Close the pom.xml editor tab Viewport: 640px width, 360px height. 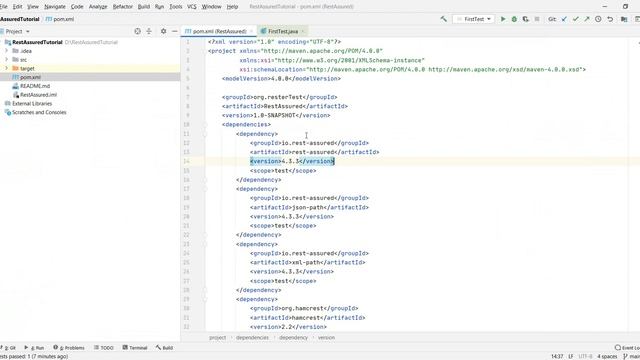pyautogui.click(x=251, y=31)
